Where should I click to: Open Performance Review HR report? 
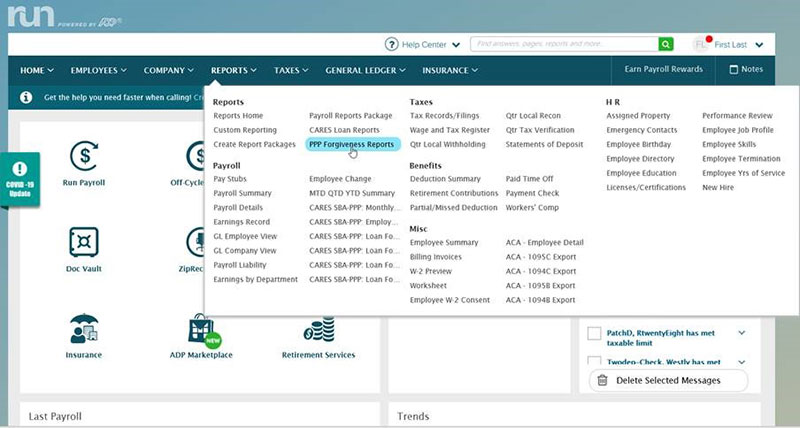[737, 116]
